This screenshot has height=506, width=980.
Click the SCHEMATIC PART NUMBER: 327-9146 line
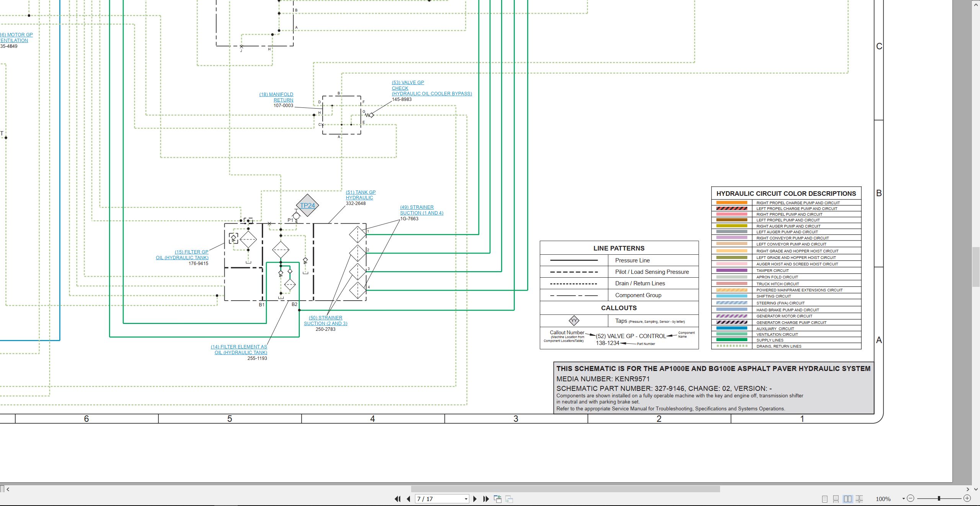pyautogui.click(x=664, y=388)
